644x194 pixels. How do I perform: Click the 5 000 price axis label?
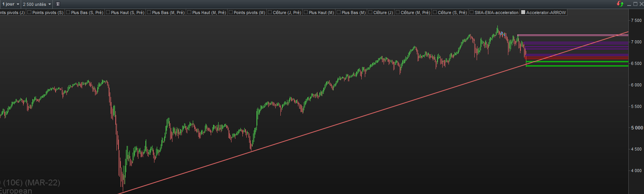click(x=636, y=128)
